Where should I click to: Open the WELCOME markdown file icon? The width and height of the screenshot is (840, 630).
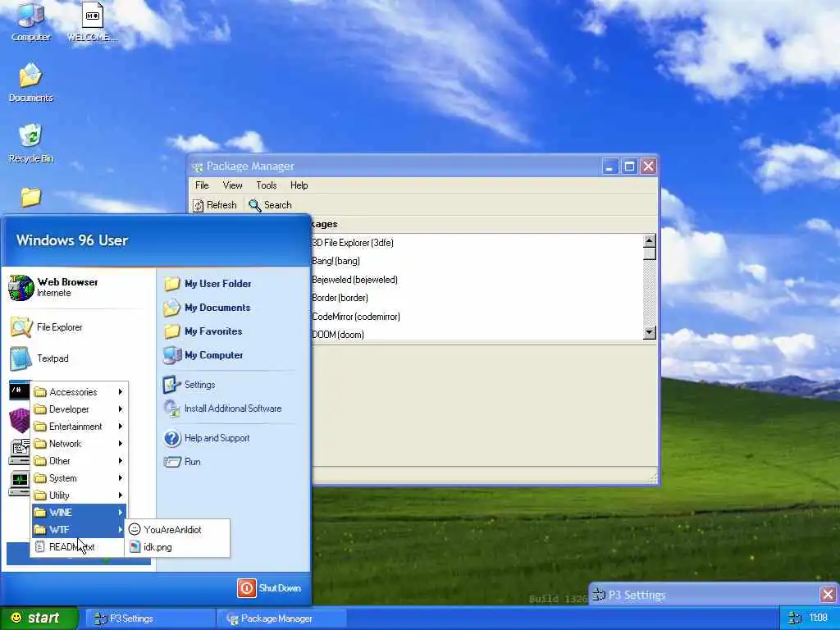tap(92, 22)
